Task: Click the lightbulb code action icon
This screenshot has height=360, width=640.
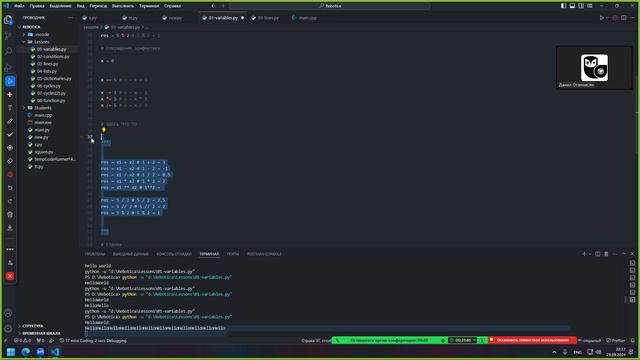Action: pyautogui.click(x=104, y=130)
